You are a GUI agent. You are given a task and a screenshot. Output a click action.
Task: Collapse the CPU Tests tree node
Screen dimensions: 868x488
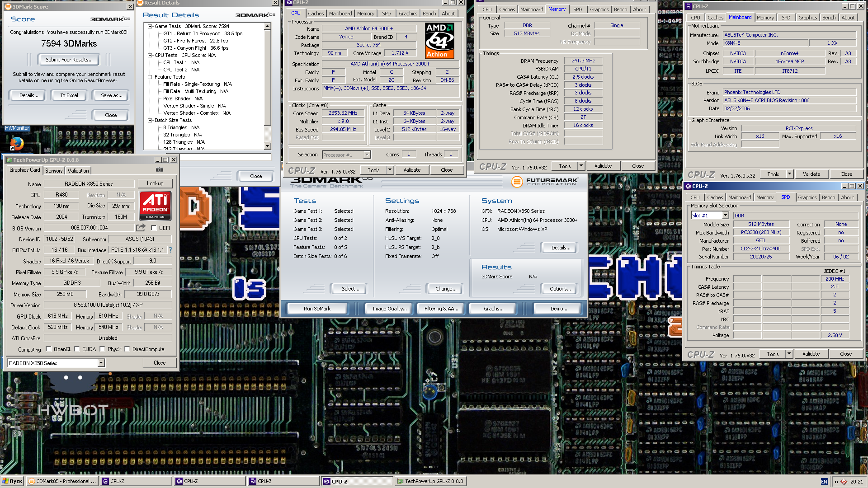(150, 55)
